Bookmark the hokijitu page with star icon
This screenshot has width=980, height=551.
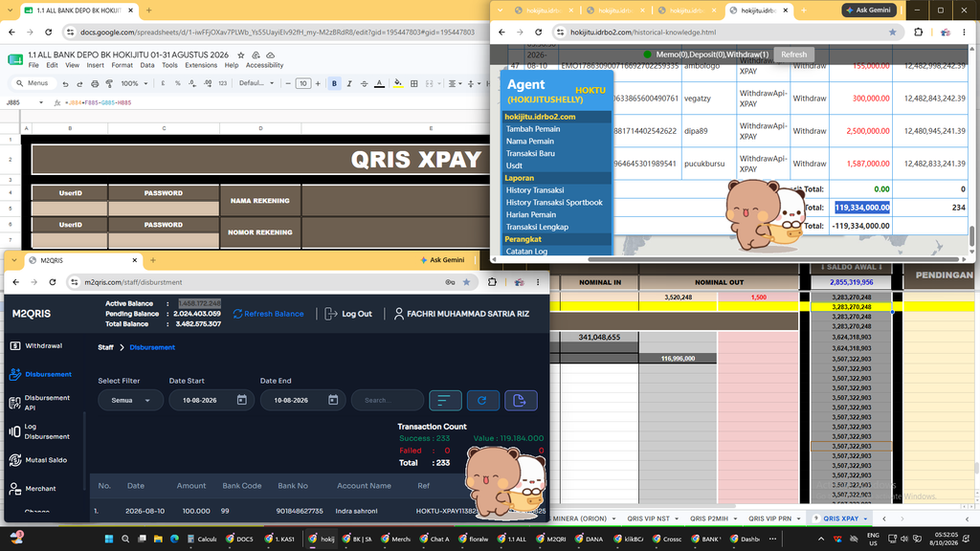(893, 32)
